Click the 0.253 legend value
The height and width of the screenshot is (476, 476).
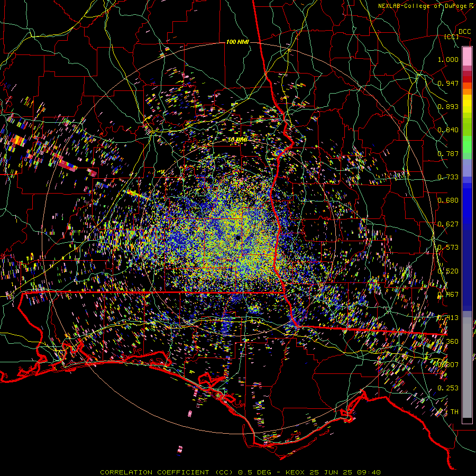(x=448, y=388)
